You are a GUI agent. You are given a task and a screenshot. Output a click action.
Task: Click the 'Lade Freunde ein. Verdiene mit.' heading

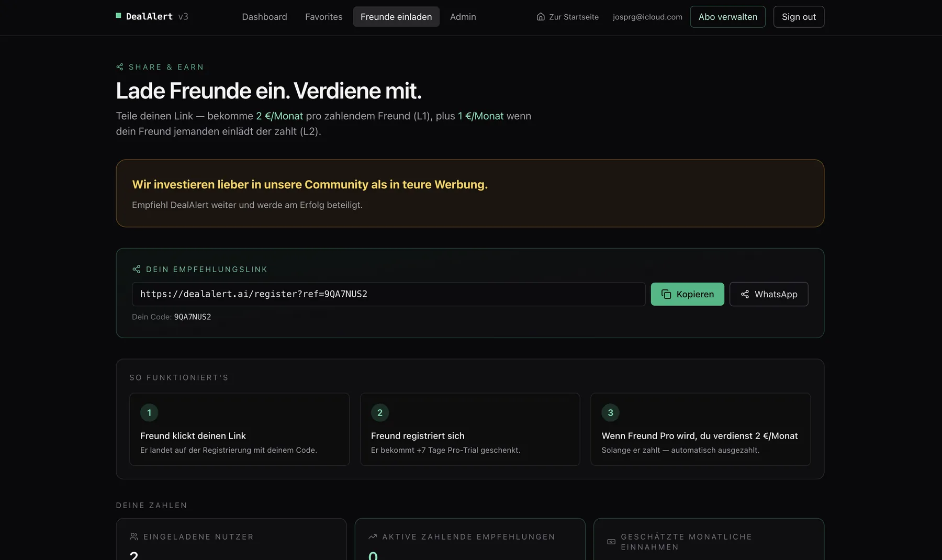pos(268,91)
